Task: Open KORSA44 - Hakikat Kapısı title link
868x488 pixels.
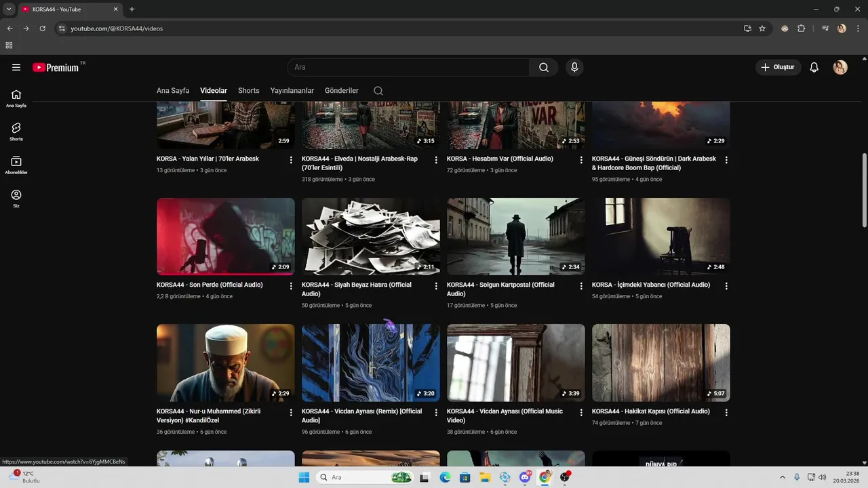Action: click(651, 411)
